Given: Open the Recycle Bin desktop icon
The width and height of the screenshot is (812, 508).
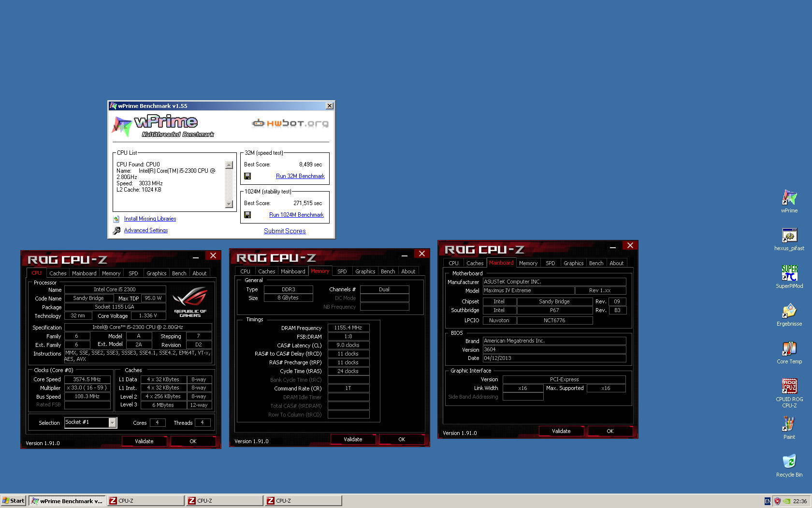Looking at the screenshot, I should point(789,465).
